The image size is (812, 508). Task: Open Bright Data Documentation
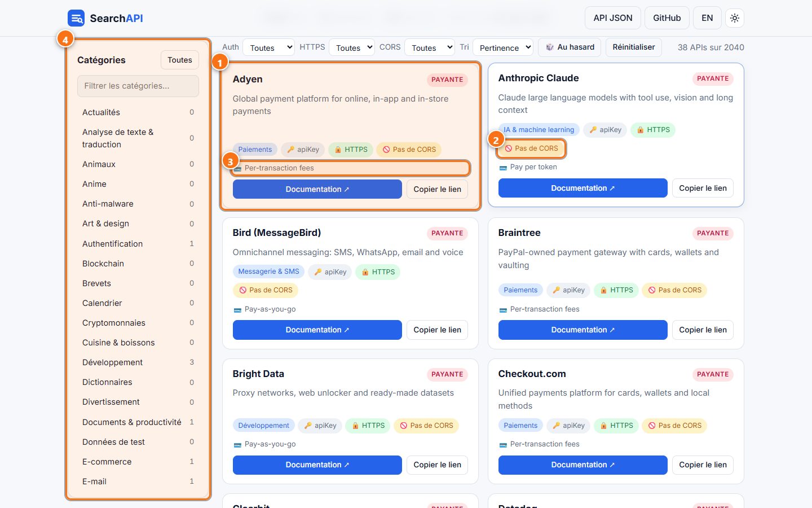317,465
